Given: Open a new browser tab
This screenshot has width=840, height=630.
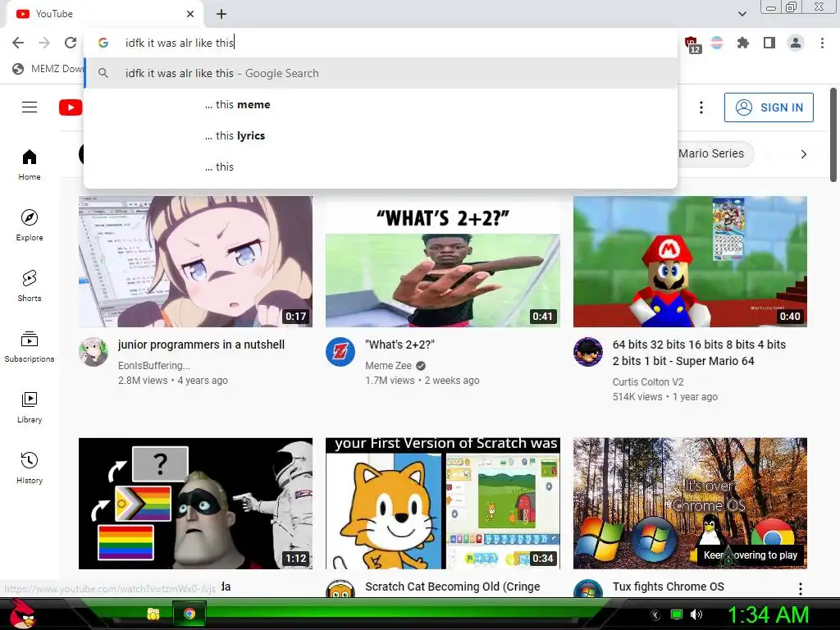Looking at the screenshot, I should point(221,14).
